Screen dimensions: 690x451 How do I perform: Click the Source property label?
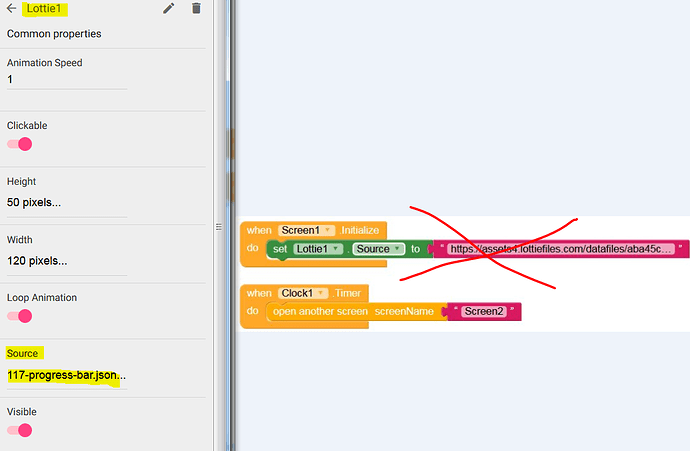[x=22, y=353]
